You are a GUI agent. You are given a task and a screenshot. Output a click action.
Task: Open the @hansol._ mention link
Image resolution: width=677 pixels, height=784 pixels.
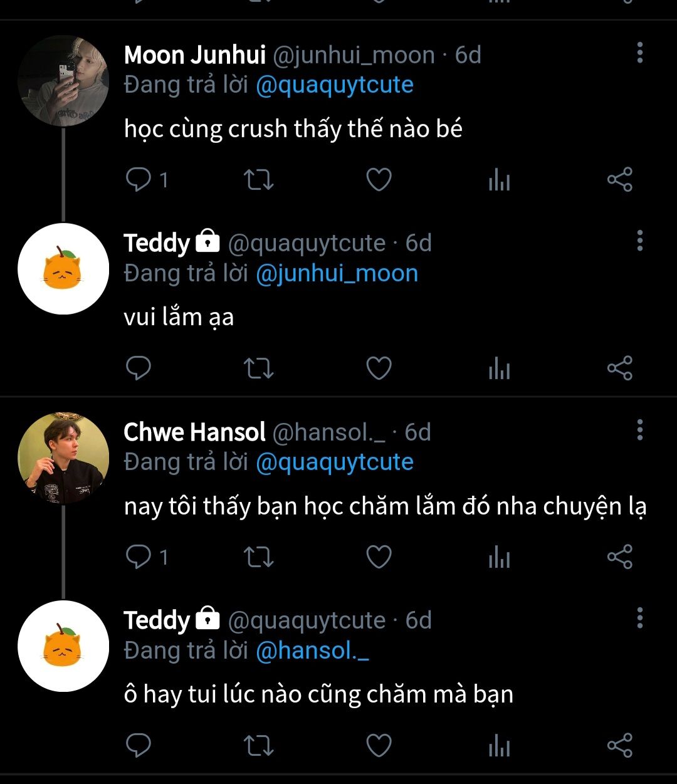(x=312, y=651)
